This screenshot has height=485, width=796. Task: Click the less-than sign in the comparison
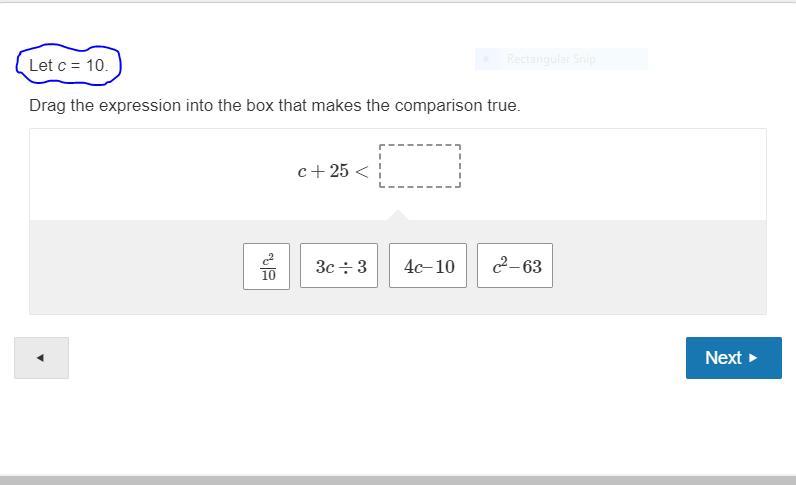click(362, 171)
